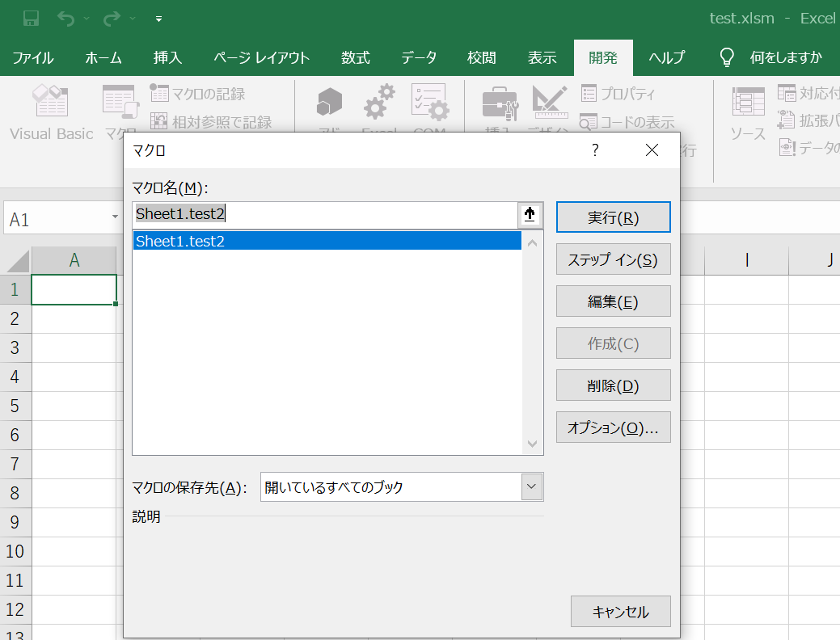Click プロパティ in the ribbon
The height and width of the screenshot is (640, 840).
click(618, 94)
